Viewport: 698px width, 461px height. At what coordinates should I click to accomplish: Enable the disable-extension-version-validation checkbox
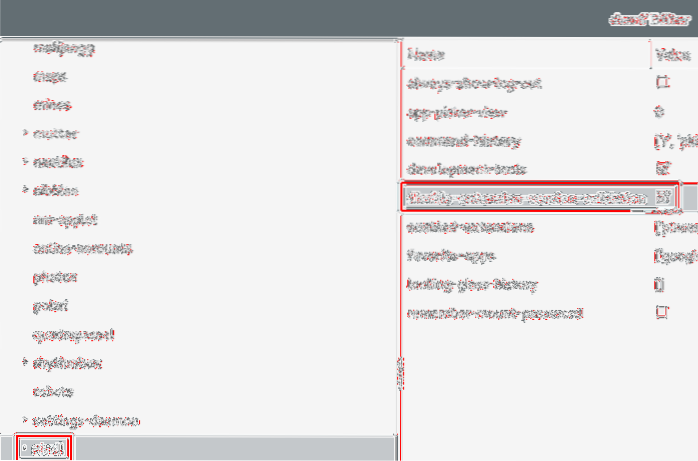662,198
